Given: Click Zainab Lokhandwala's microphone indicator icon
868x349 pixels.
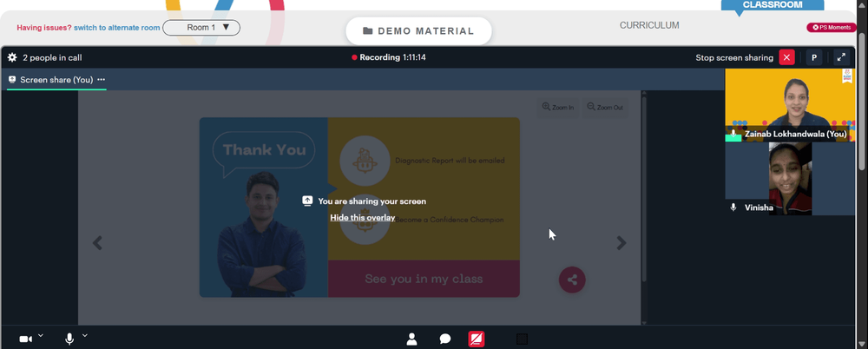Looking at the screenshot, I should click(733, 134).
